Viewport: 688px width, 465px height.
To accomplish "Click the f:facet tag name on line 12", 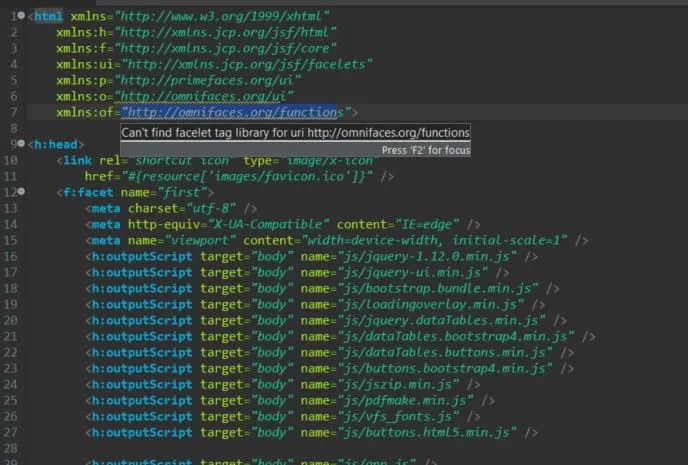I will tap(88, 193).
